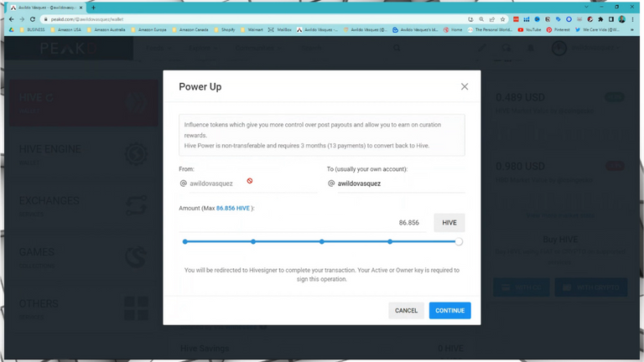
Task: Click the red extension icon in toolbar
Action: tap(516, 19)
